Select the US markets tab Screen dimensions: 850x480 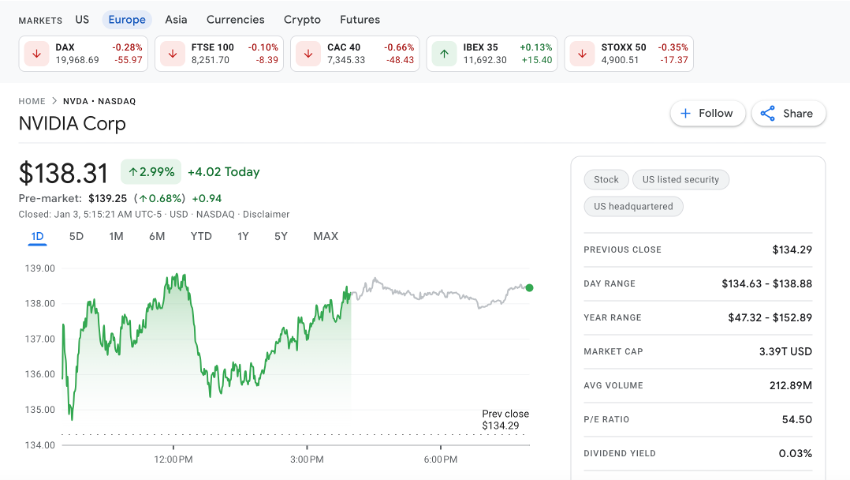pos(82,20)
